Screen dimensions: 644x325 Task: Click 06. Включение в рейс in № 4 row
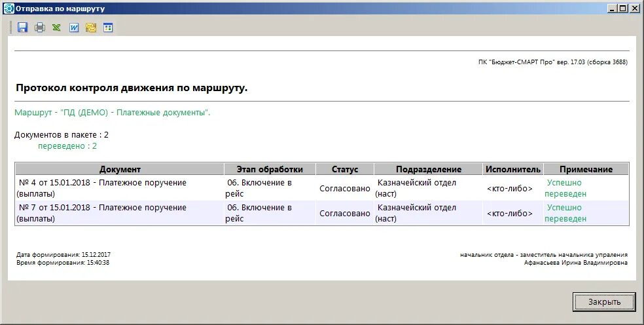[x=270, y=188]
